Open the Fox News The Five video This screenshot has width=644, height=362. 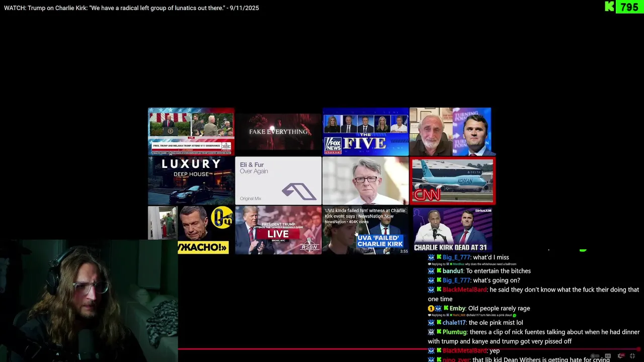coord(365,131)
